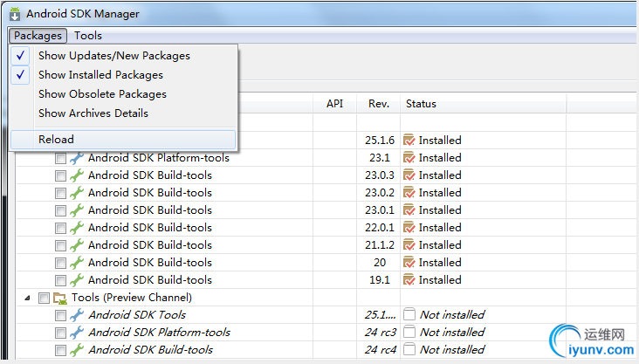Click the Tools (Preview Channel) folder icon

point(60,298)
